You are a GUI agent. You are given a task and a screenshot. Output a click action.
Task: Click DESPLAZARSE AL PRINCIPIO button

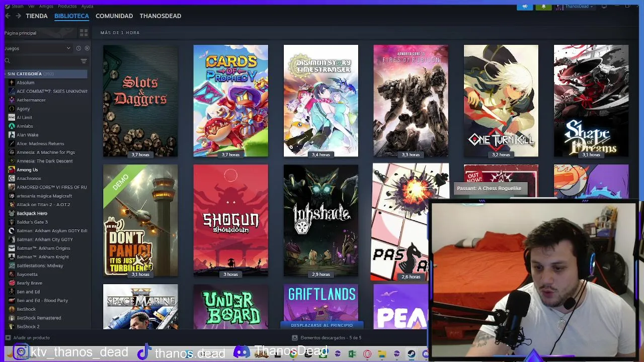click(321, 325)
